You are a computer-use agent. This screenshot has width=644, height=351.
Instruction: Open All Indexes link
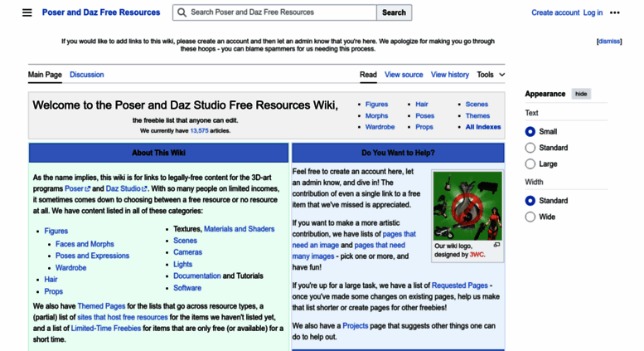point(483,127)
